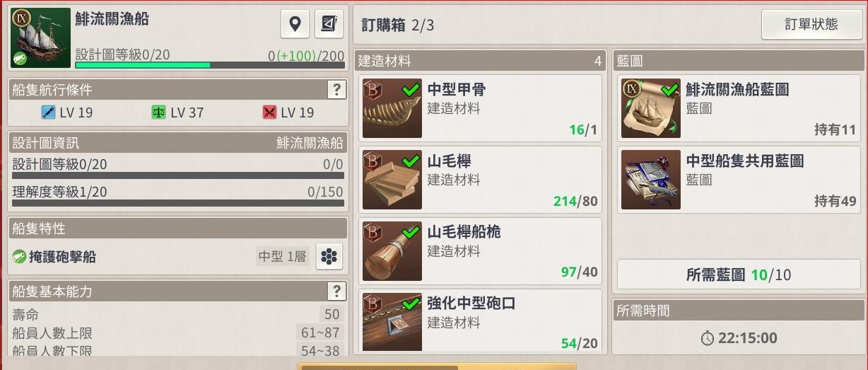868x370 pixels.
Task: Select the 山毛櫸船桅 mast icon
Action: coord(392,251)
